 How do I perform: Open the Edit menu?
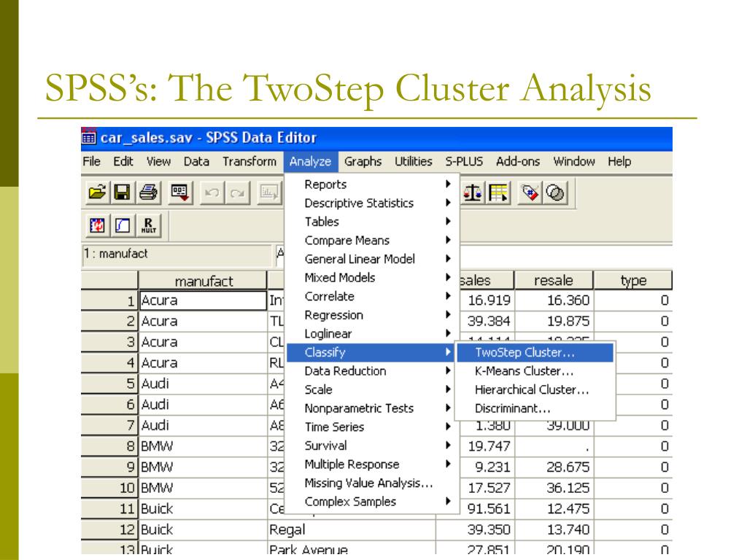point(123,161)
